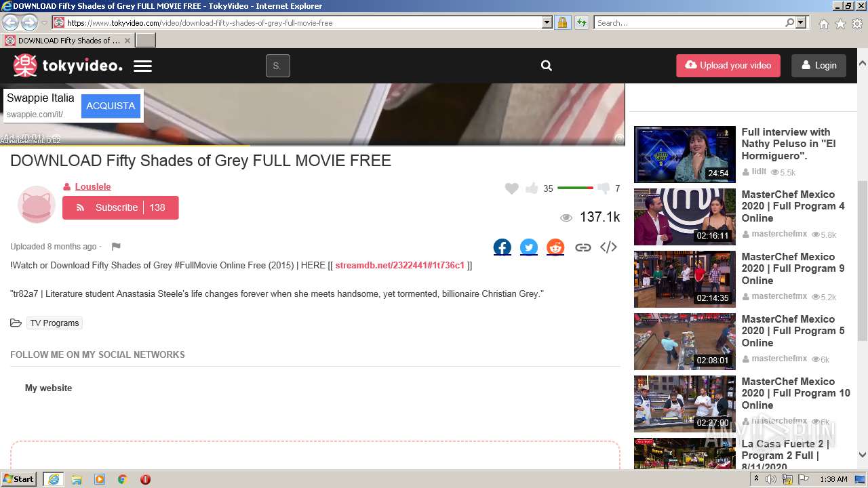Expand address bar dropdown arrow

coord(547,23)
